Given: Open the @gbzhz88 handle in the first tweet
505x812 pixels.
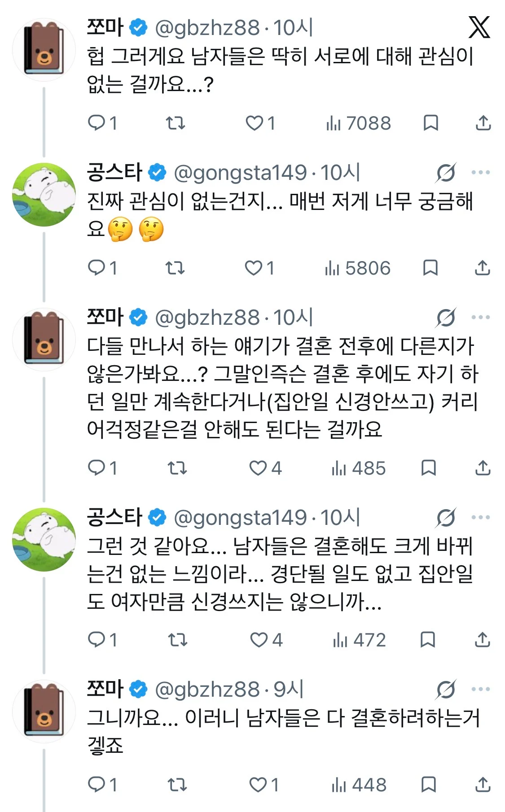Looking at the screenshot, I should pos(207,28).
